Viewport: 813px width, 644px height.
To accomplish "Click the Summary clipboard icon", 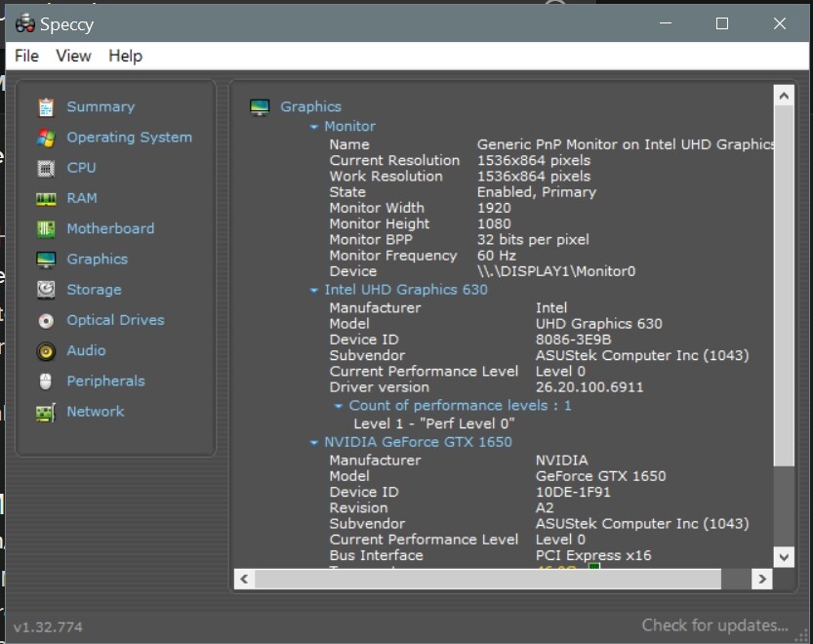I will coord(46,107).
